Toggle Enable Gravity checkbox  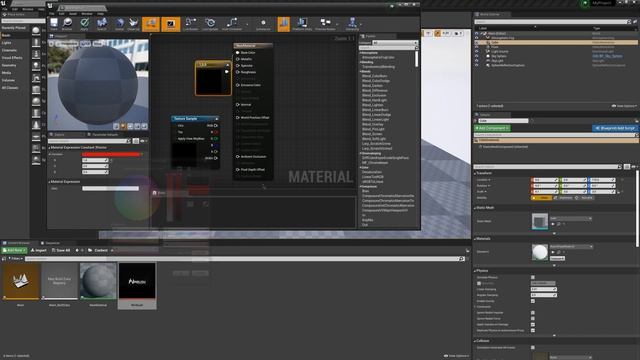tap(533, 301)
